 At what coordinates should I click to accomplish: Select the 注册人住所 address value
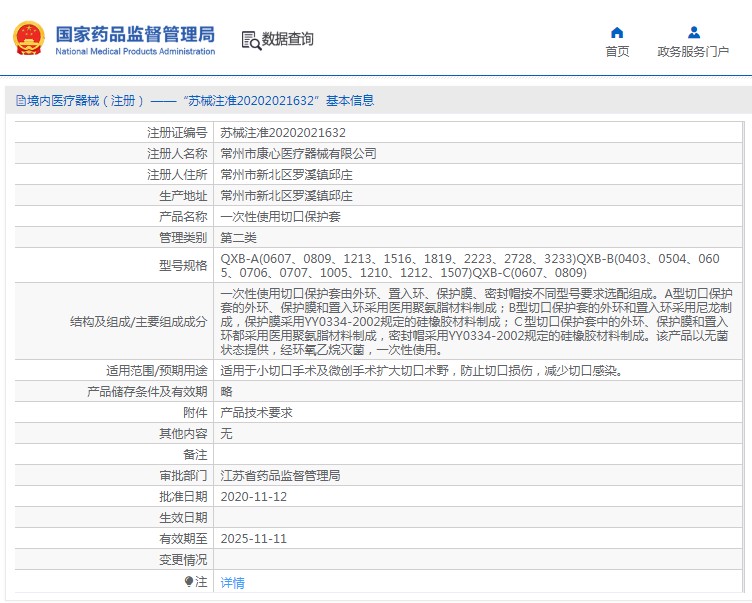(x=286, y=175)
